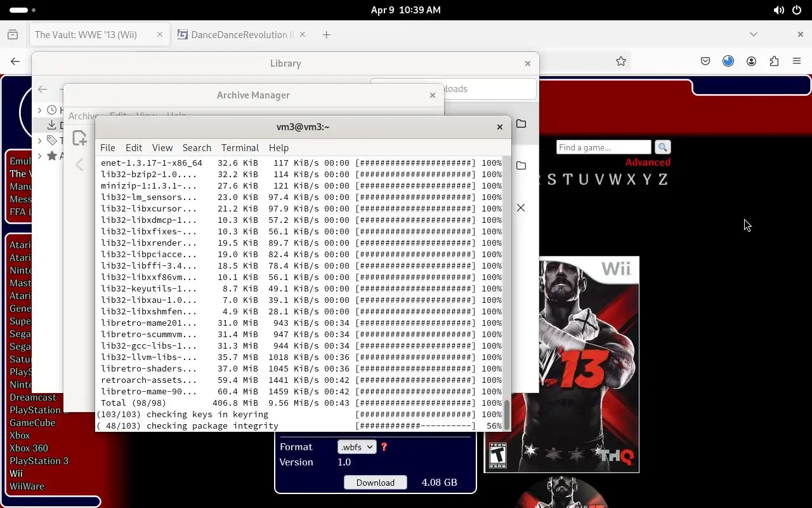Click the bookmarks star icon in Library sidebar

(x=52, y=156)
